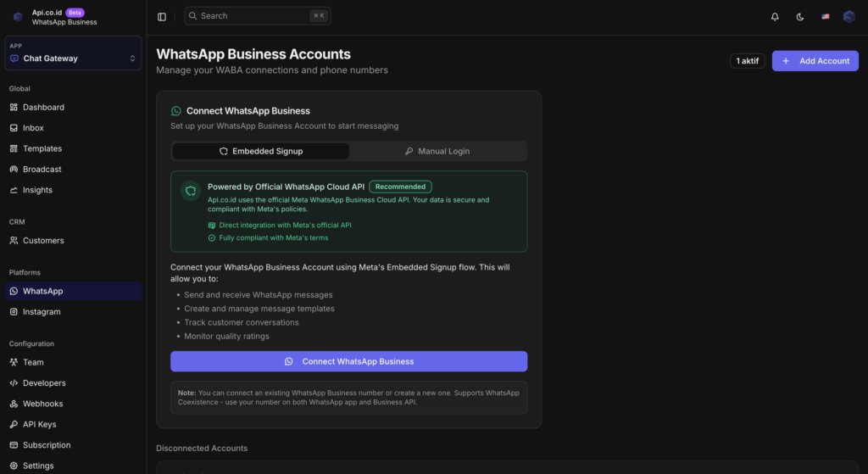
Task: Click 'Track customer conversations' bullet text
Action: 242,322
